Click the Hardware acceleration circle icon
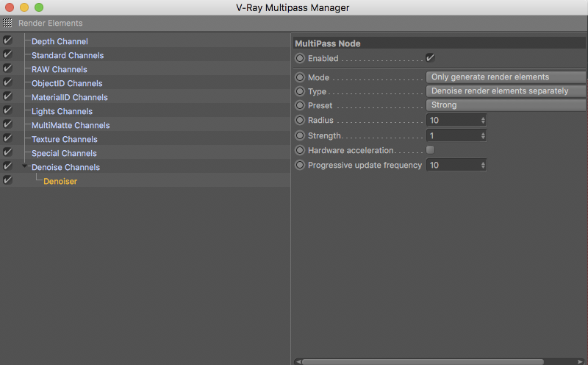This screenshot has height=365, width=588. [300, 150]
